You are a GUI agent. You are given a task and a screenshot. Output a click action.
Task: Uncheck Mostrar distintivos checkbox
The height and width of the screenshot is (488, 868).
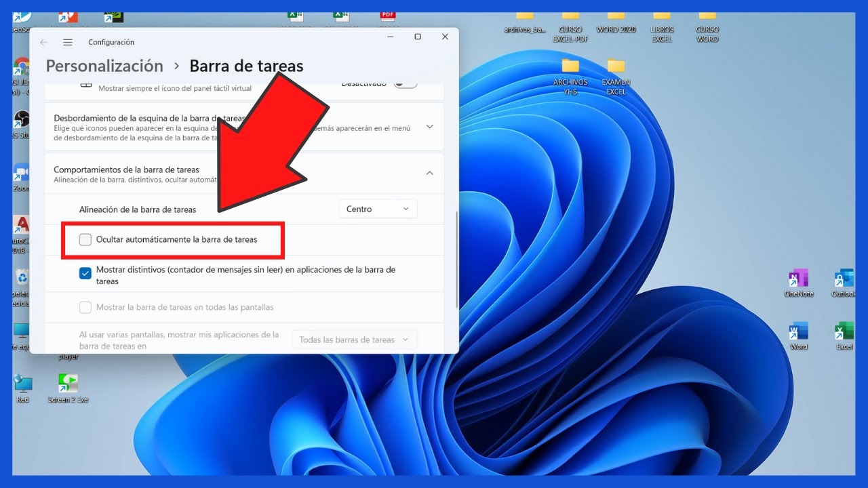click(85, 273)
